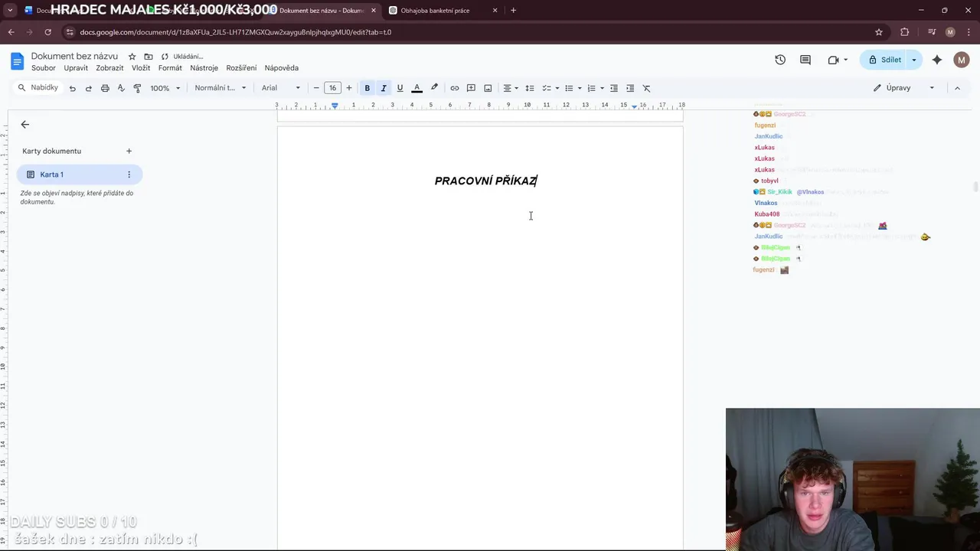
Task: Open the Zobrazit menu
Action: pos(109,68)
